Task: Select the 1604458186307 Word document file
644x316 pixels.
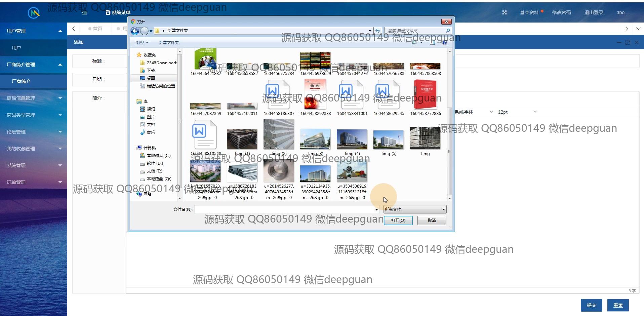Action: (x=279, y=97)
